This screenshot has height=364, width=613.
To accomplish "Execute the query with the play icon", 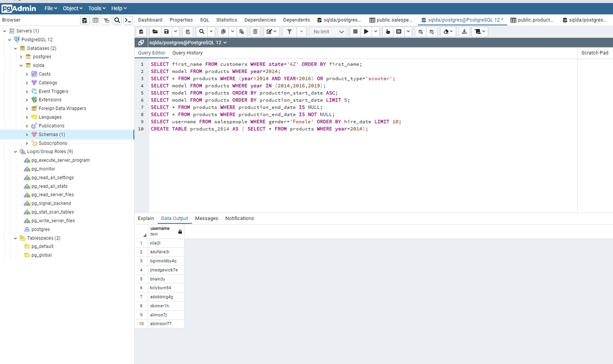I will (x=366, y=32).
